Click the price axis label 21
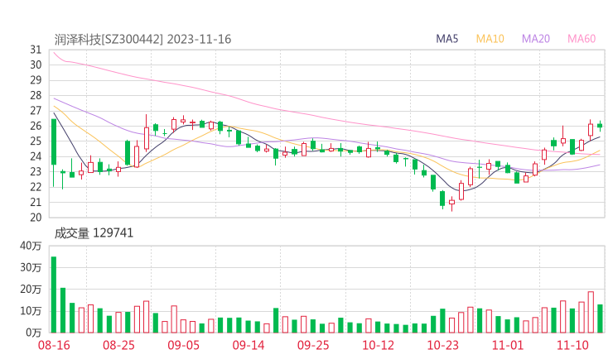Screen dimensions: 613x364 pos(36,203)
